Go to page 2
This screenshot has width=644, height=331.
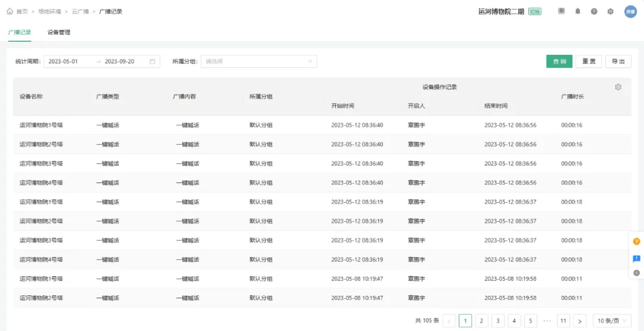482,321
